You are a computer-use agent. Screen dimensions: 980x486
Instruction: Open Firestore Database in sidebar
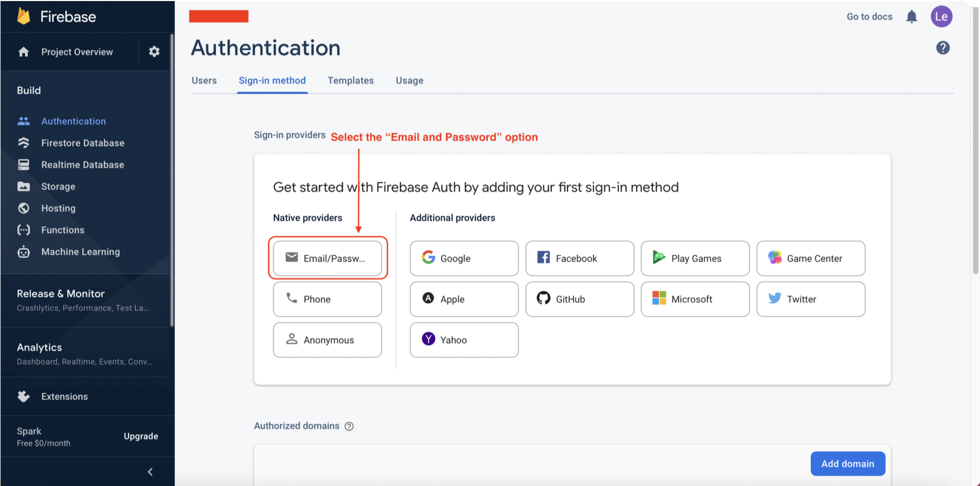tap(83, 143)
